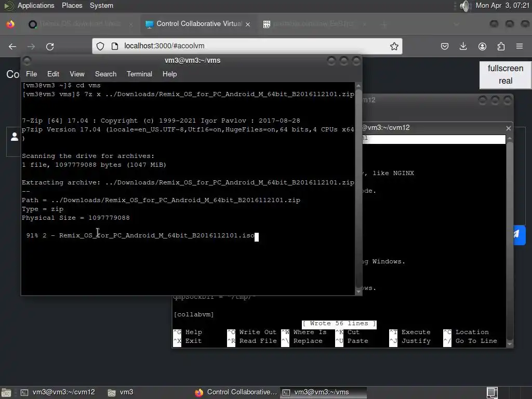Click the page info icon in the address bar
The image size is (532, 399).
coord(115,46)
